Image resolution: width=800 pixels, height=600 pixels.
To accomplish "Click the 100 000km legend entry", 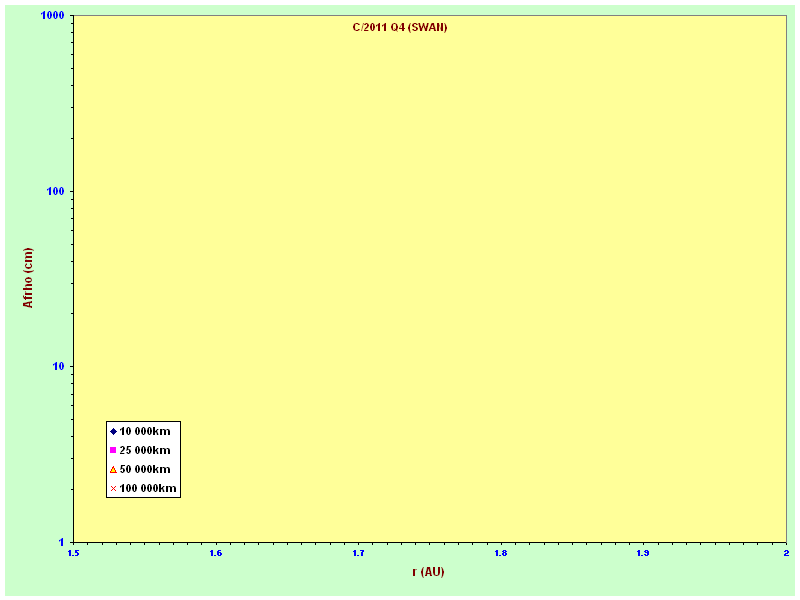I will (143, 488).
